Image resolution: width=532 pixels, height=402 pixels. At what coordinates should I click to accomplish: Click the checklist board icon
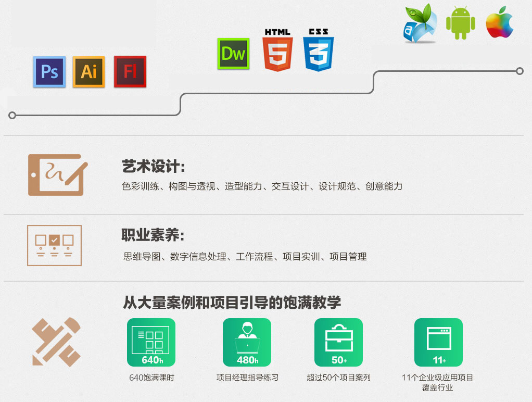[55, 245]
